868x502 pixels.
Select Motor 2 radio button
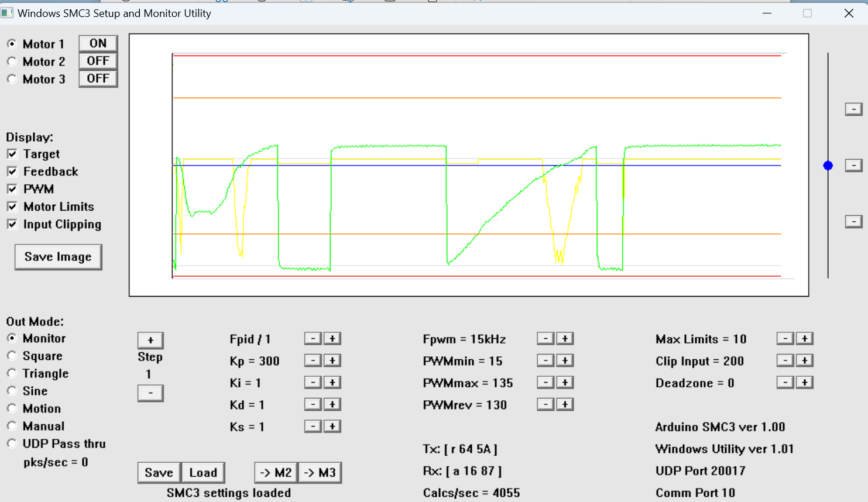point(12,61)
